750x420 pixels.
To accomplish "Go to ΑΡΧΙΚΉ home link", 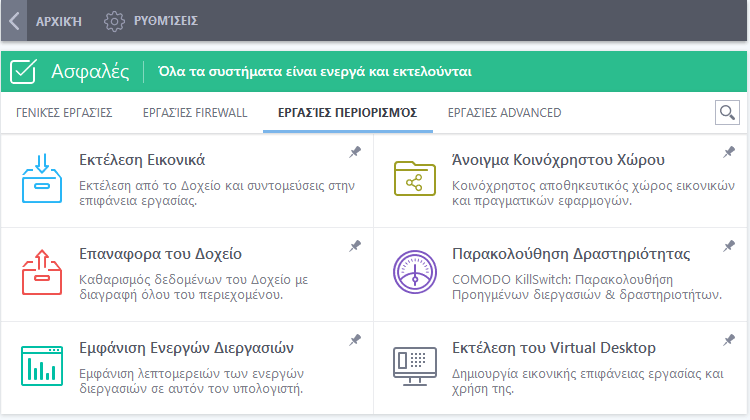I will pos(59,22).
